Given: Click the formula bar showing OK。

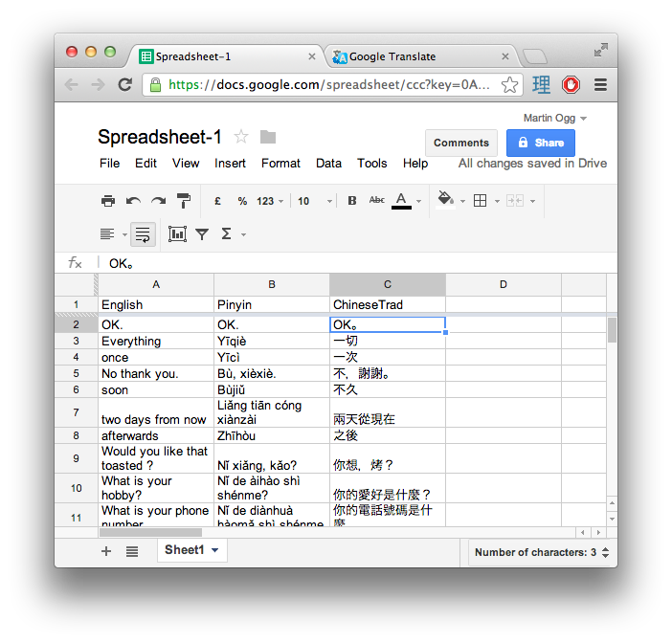Looking at the screenshot, I should click(356, 263).
